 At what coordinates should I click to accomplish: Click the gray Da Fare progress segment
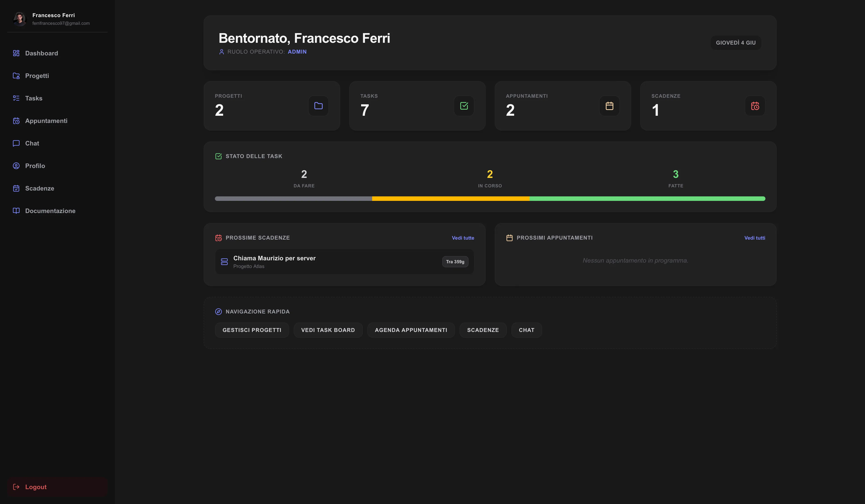tap(294, 199)
